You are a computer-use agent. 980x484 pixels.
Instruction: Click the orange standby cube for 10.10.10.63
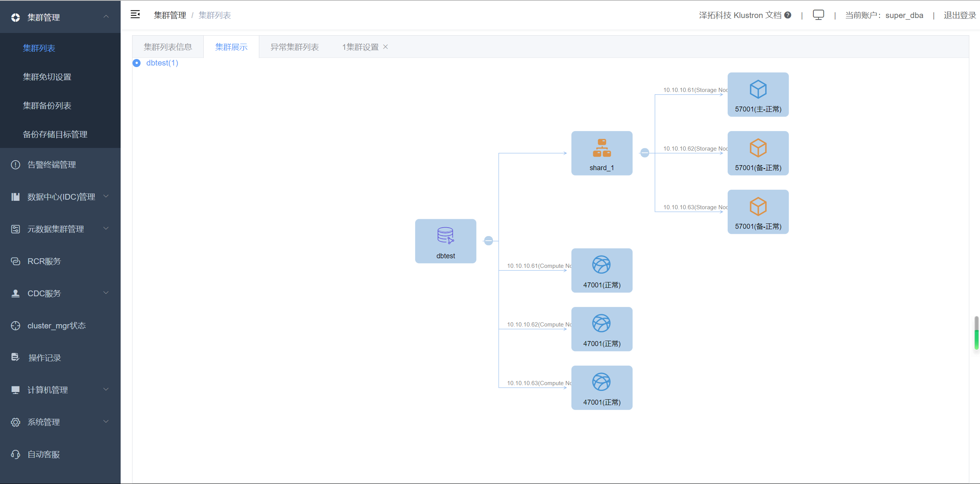point(758,207)
